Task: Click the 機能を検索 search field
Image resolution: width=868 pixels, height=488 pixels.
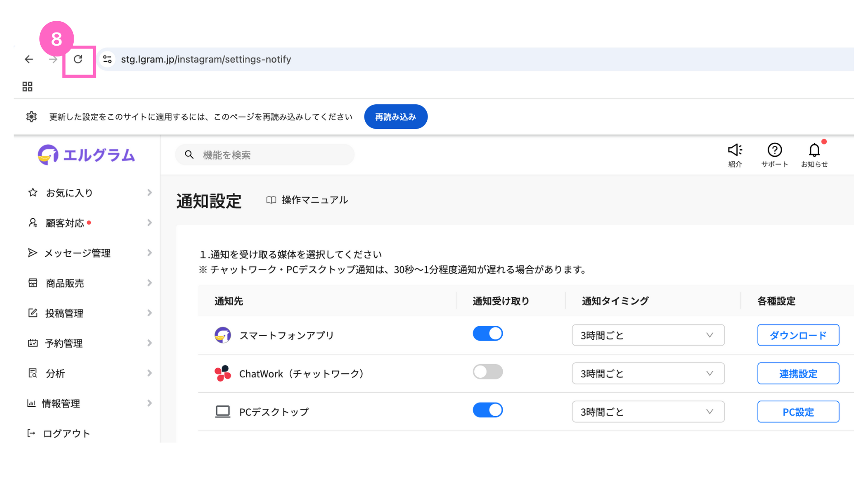Action: pos(265,155)
